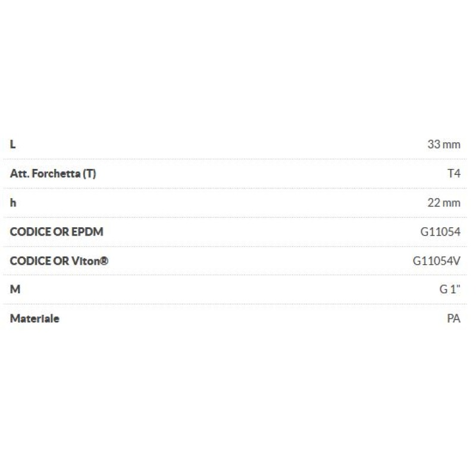Click the 'CODICE OR EPDM' label

pyautogui.click(x=57, y=231)
